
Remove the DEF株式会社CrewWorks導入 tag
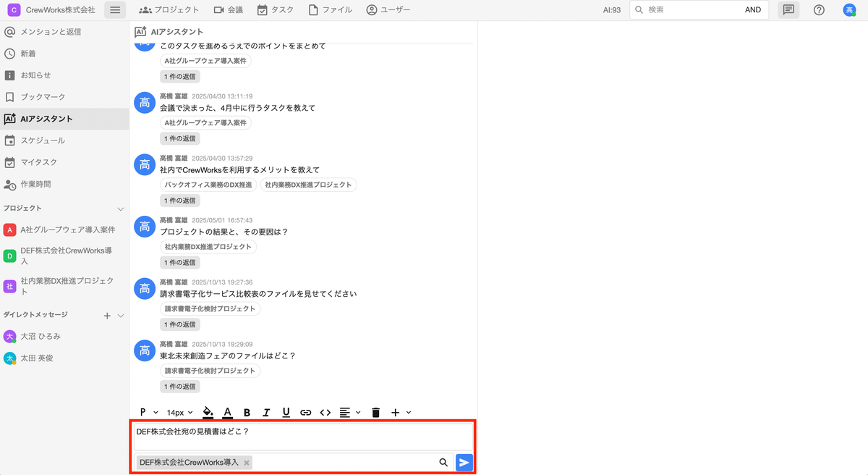tap(247, 463)
